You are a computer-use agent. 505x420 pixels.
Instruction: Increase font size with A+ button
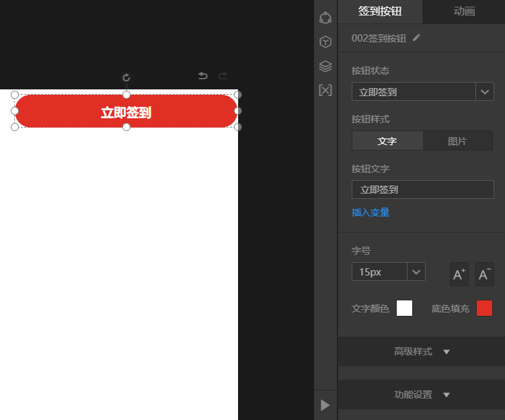point(459,274)
